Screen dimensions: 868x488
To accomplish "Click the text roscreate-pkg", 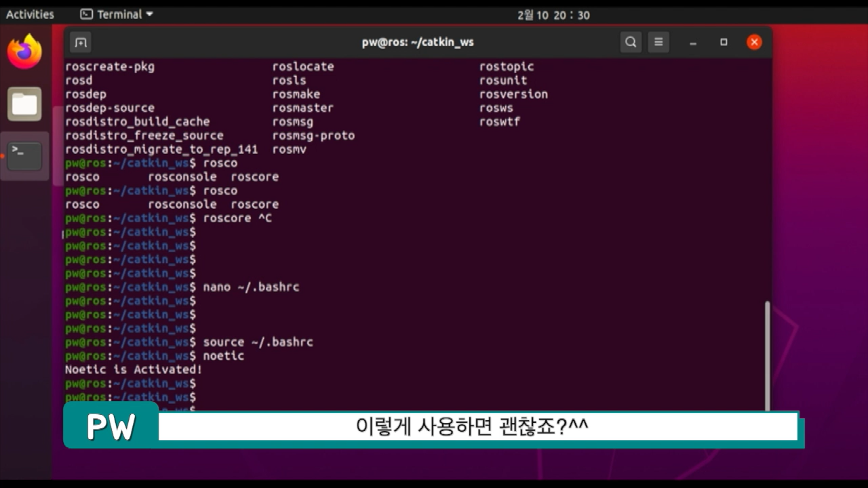I will [x=110, y=66].
